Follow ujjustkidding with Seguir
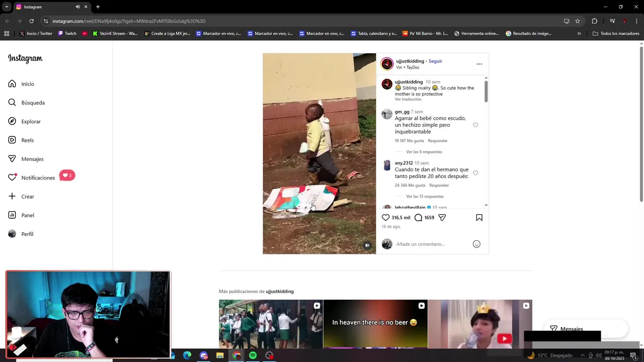The image size is (644, 362). pyautogui.click(x=435, y=61)
